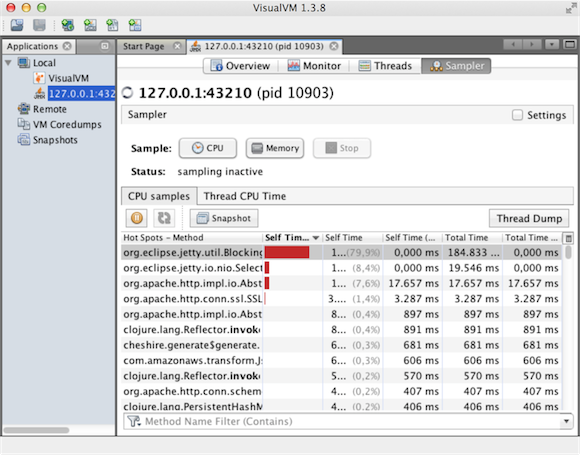Switch to the CPU samples tab
The image size is (580, 455).
click(x=159, y=196)
